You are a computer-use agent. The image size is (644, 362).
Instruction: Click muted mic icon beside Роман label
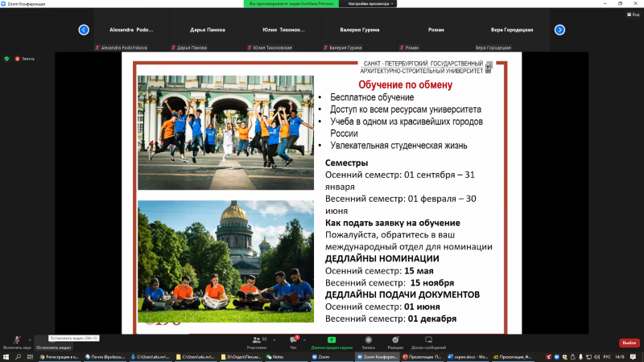coord(402,47)
